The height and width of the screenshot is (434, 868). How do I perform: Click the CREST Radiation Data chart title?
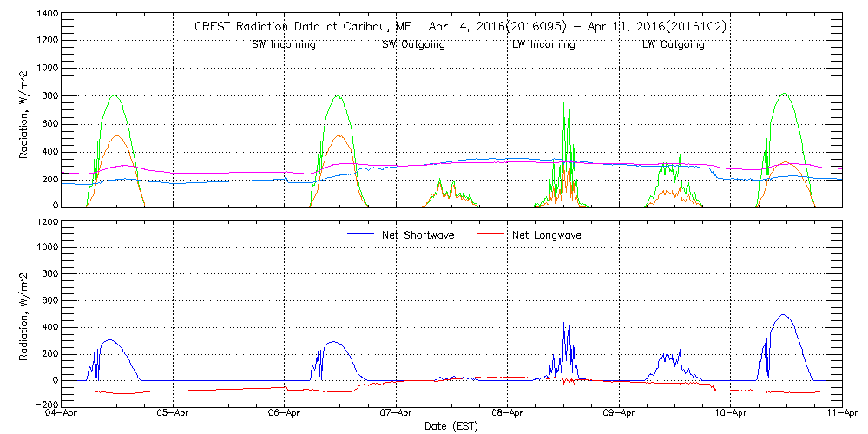click(460, 27)
